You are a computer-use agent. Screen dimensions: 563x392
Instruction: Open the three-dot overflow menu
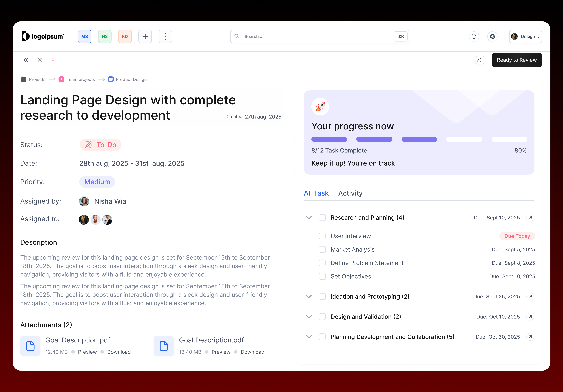(x=165, y=36)
